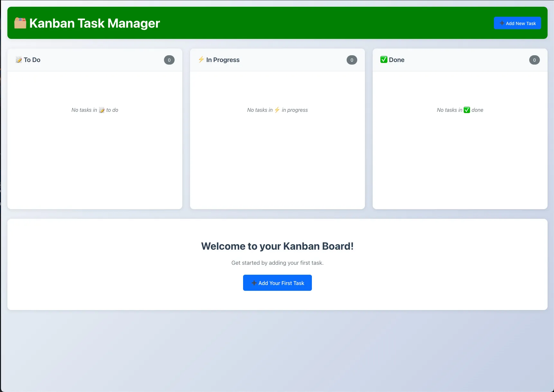Select the In Progress column heading

[x=223, y=60]
